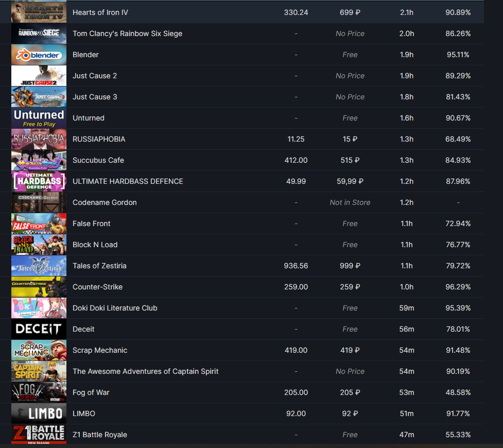This screenshot has width=503, height=448.
Task: Open the Blender title link
Action: click(x=85, y=55)
